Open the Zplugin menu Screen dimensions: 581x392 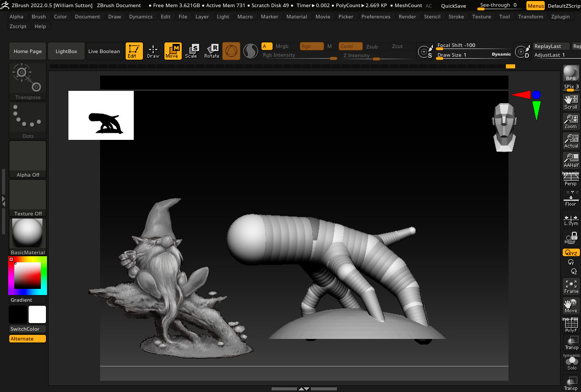[561, 16]
